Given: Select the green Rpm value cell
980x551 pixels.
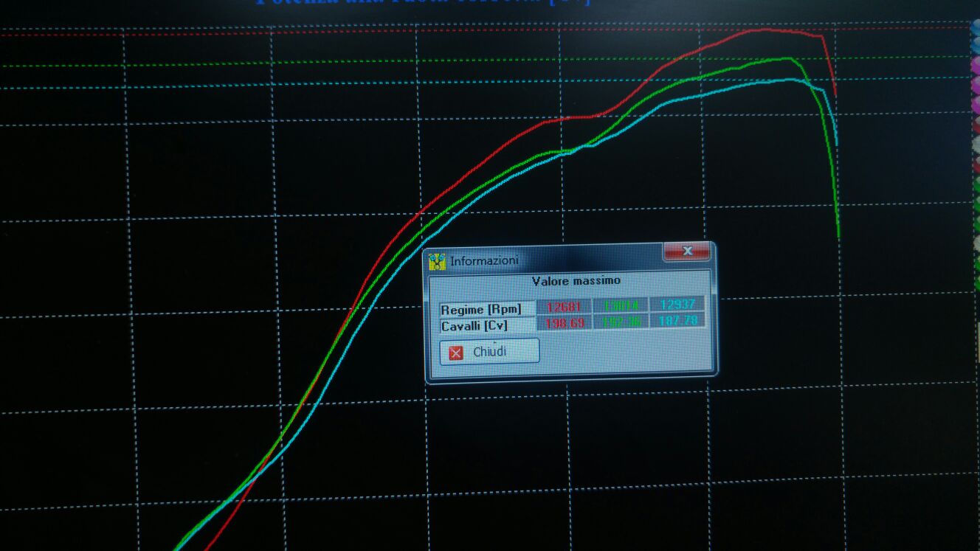Looking at the screenshot, I should click(621, 305).
